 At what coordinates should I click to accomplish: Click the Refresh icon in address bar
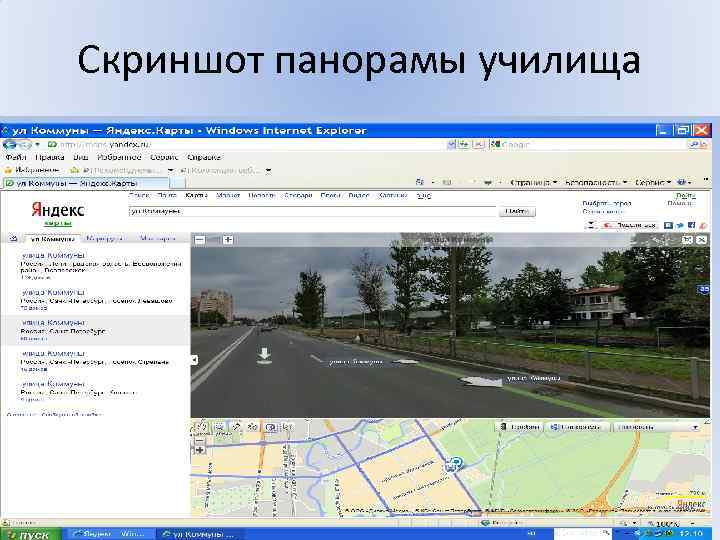464,145
